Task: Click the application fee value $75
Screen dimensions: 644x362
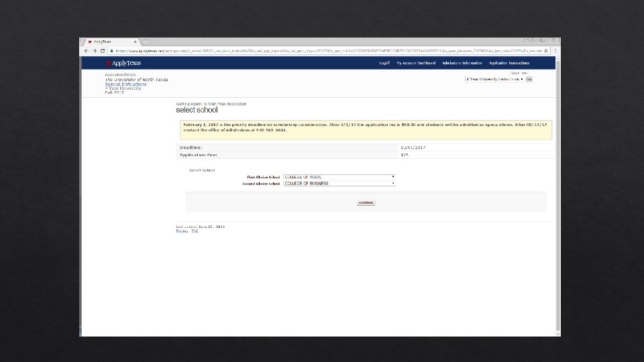Action: coord(405,155)
